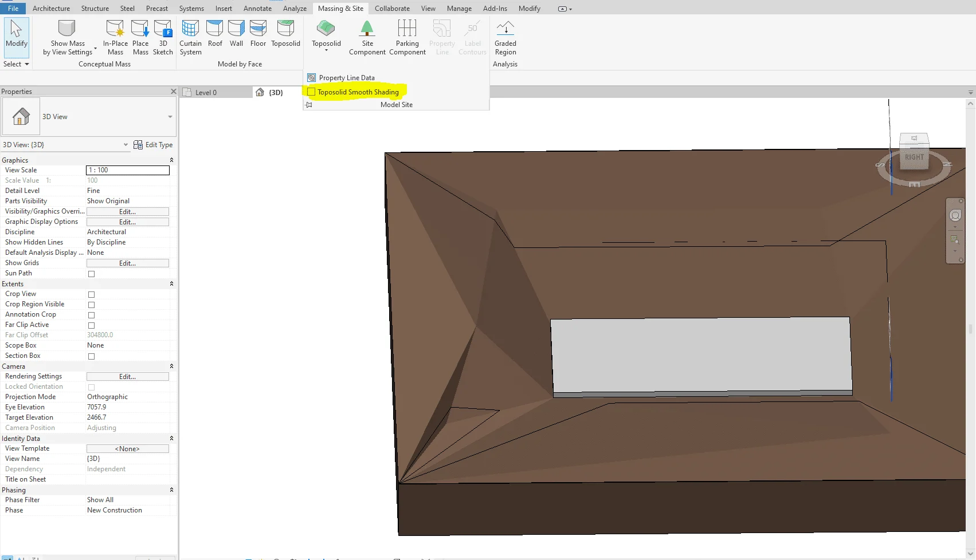Open the Parking Component tool
This screenshot has width=976, height=560.
[x=407, y=34]
